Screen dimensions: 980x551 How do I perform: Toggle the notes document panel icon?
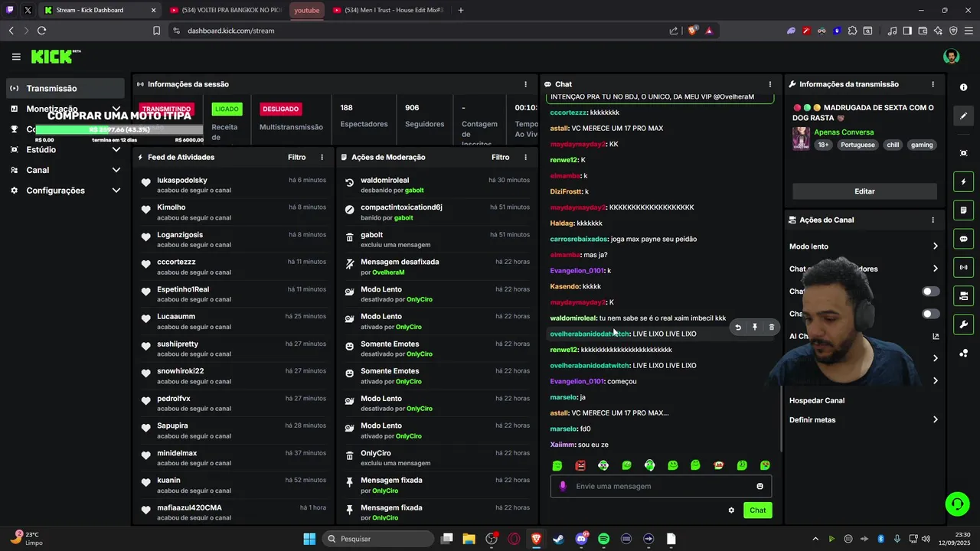coord(963,210)
